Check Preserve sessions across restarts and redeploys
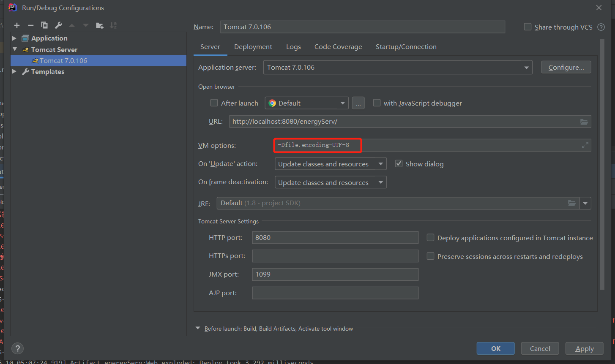The width and height of the screenshot is (615, 364). point(430,256)
